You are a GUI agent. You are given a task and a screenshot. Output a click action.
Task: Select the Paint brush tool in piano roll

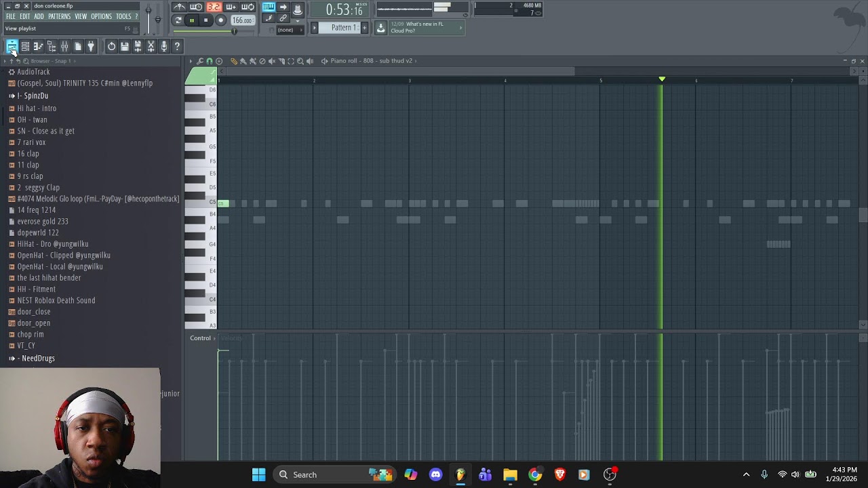[x=243, y=61]
